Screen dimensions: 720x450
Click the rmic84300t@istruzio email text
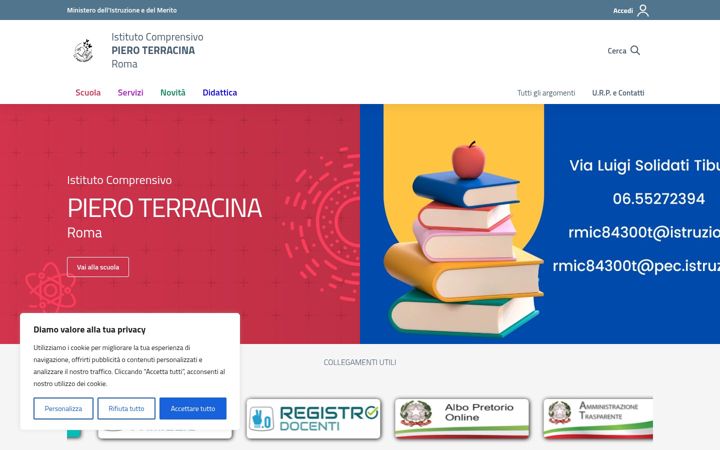click(644, 232)
